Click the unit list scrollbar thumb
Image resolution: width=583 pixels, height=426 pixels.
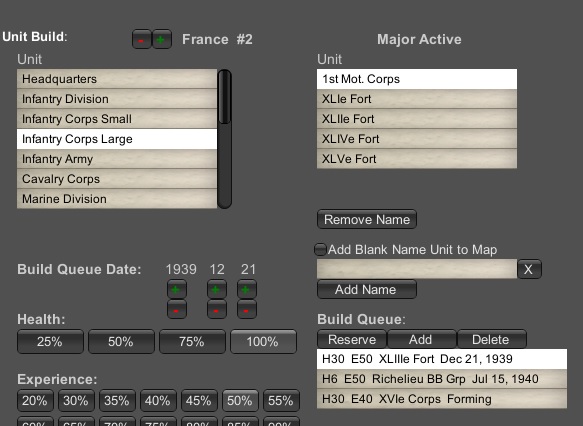(225, 97)
